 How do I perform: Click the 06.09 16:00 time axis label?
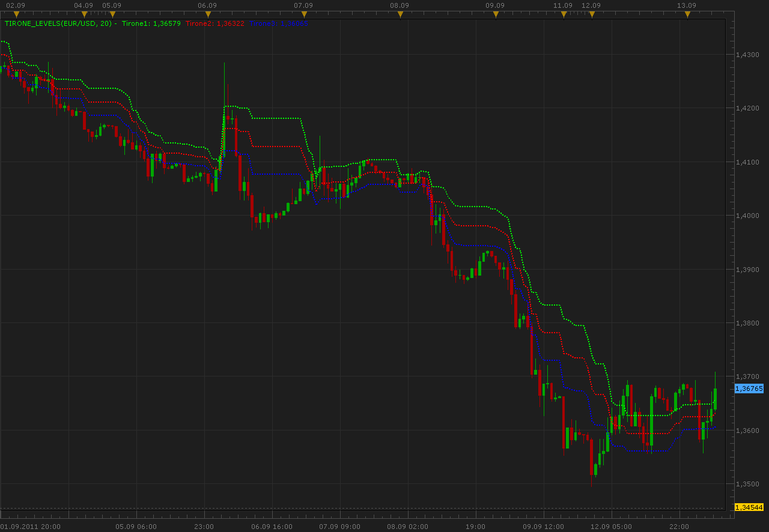tap(272, 527)
